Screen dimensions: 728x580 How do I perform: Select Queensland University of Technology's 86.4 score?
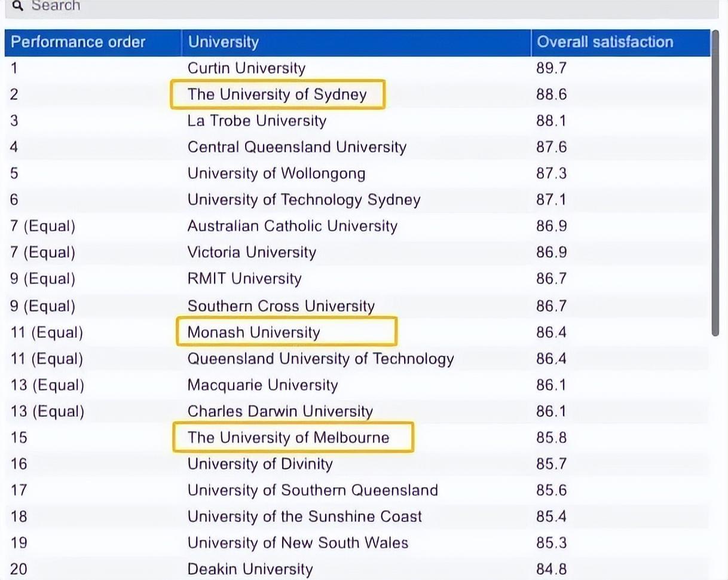click(551, 359)
